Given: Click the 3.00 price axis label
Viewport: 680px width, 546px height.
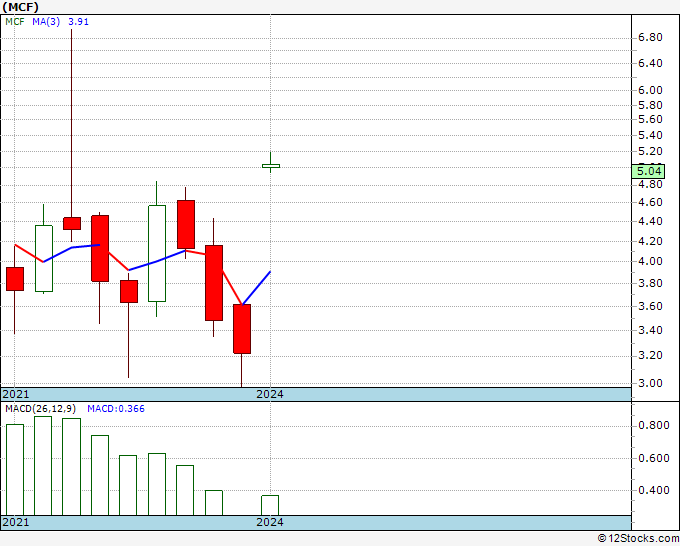Looking at the screenshot, I should click(650, 383).
